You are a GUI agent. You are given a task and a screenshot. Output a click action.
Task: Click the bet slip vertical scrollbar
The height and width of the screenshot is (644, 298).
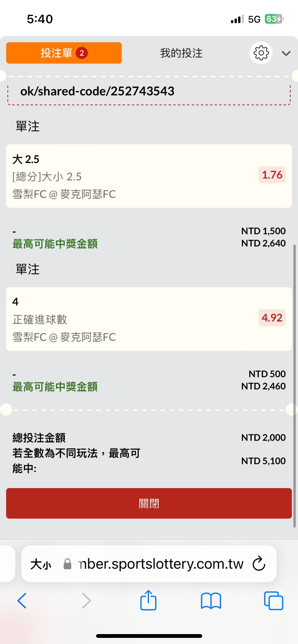(x=294, y=386)
